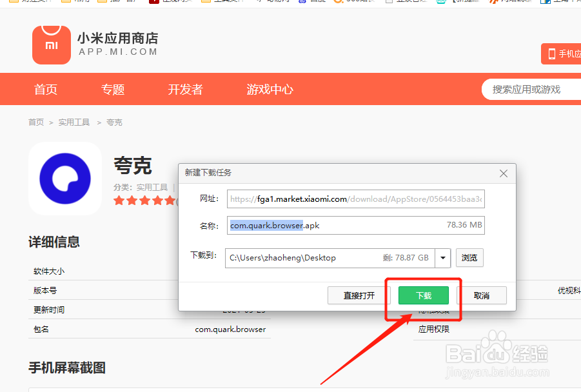Click the orange 手机应 button at top right

click(561, 54)
